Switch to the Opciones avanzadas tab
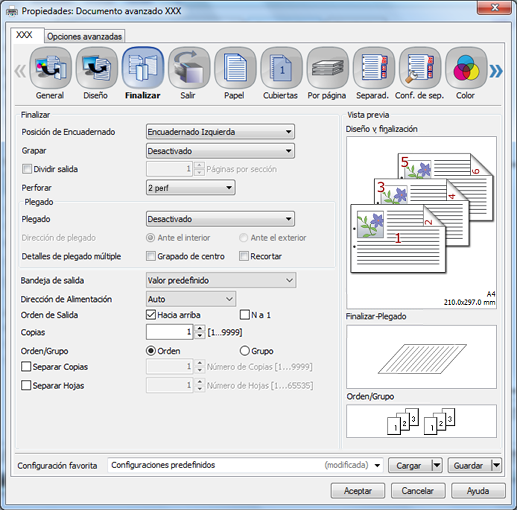 tap(85, 36)
